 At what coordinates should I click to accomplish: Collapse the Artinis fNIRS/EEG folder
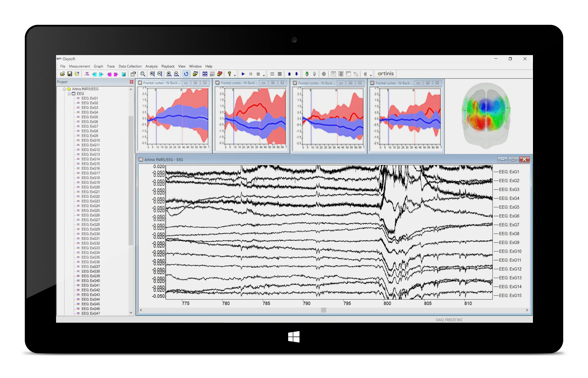(64, 89)
